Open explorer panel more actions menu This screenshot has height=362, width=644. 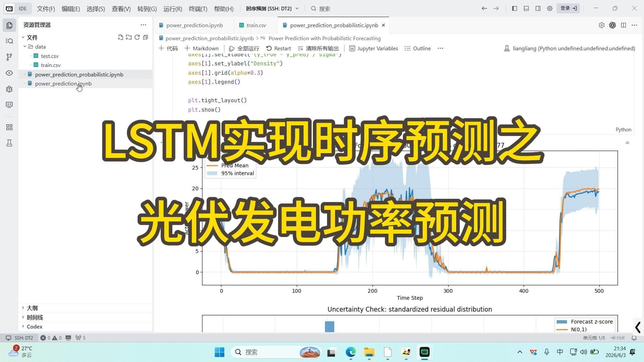(143, 25)
